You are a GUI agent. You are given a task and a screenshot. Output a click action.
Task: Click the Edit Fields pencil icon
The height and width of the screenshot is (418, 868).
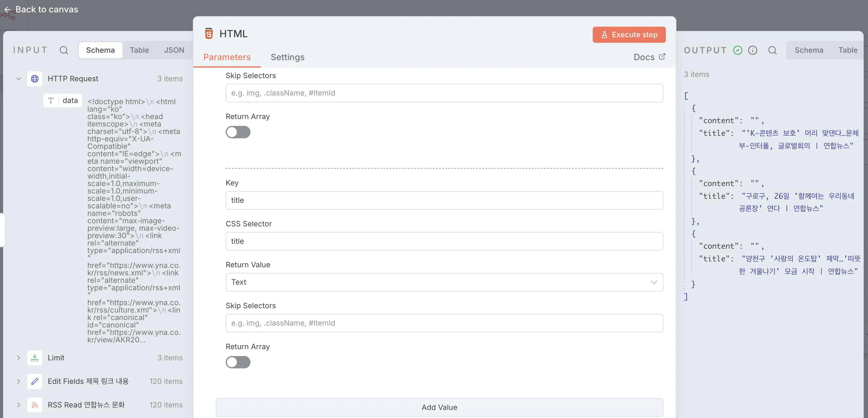point(35,381)
